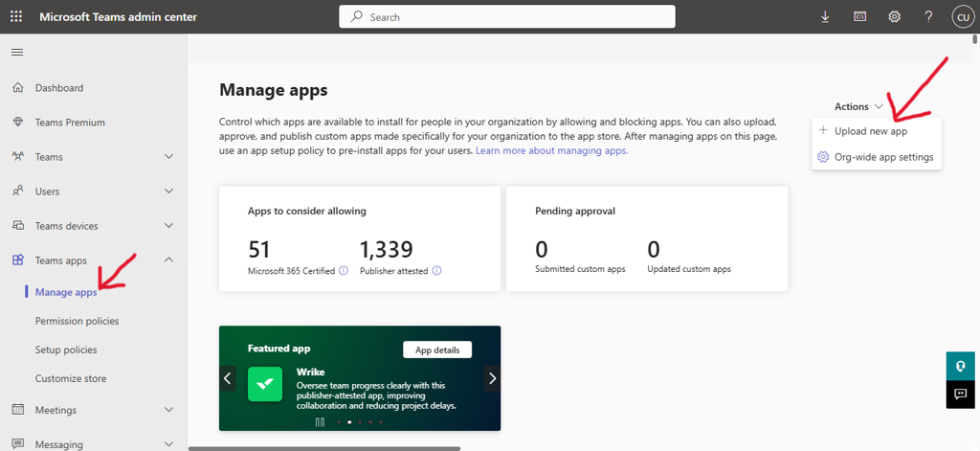
Task: Open Manage apps in sidebar
Action: coord(66,292)
